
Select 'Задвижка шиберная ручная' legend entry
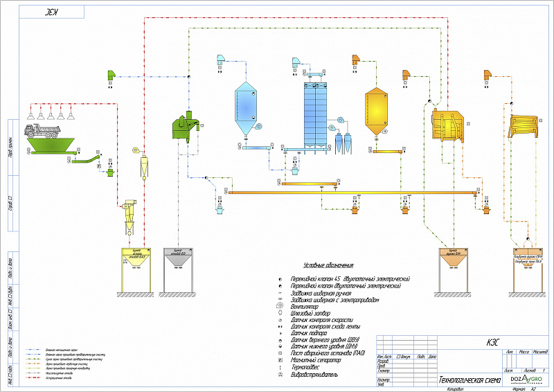[321, 294]
